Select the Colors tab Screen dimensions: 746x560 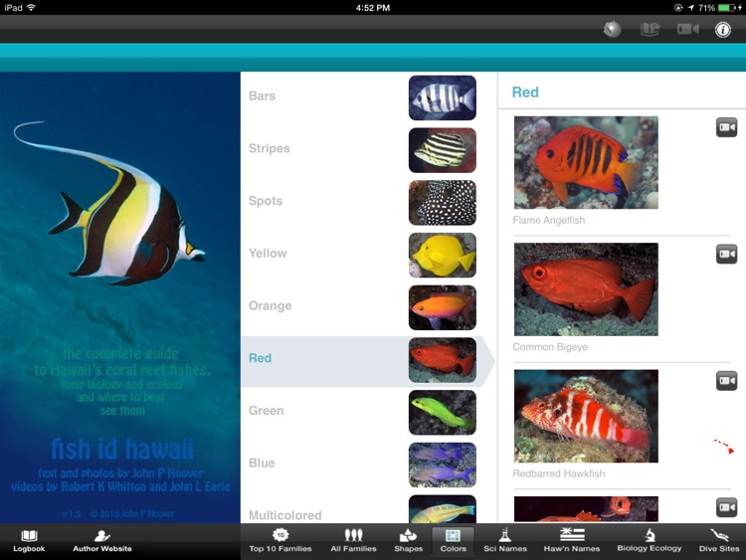click(453, 541)
